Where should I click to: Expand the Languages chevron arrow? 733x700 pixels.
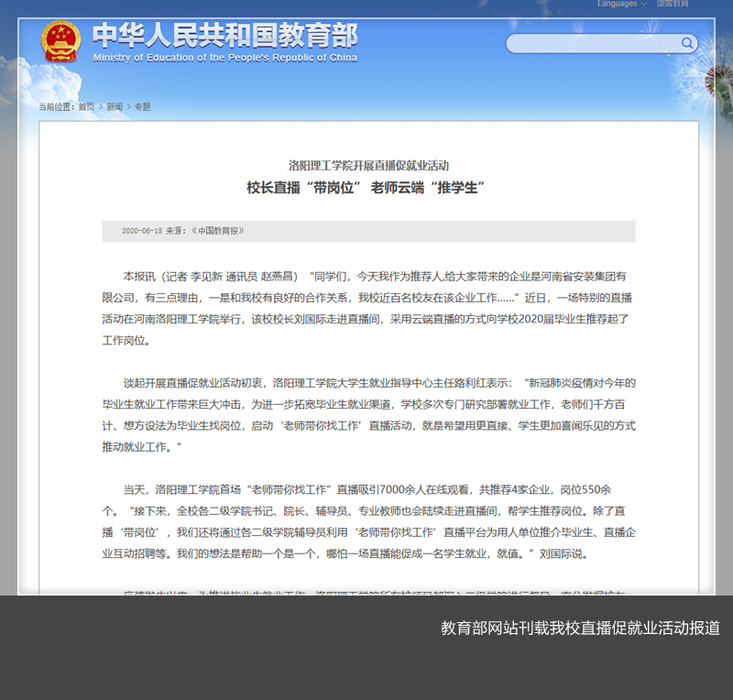click(x=644, y=4)
